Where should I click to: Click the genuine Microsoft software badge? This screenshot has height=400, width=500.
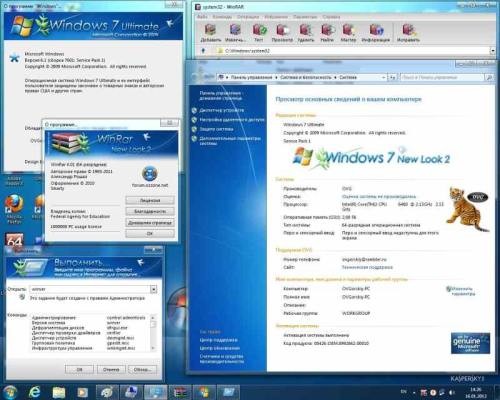470,343
